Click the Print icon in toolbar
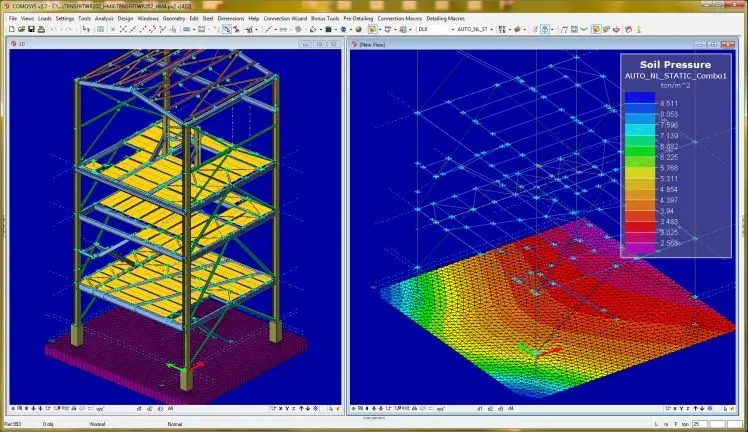Viewport: 748px width, 432px height. [41, 30]
